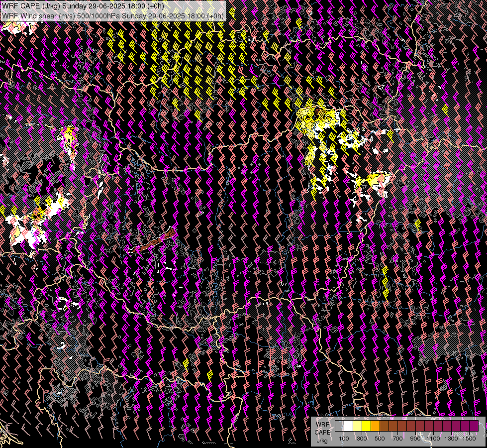Click the orange 400–500 legend swatch

click(x=375, y=426)
